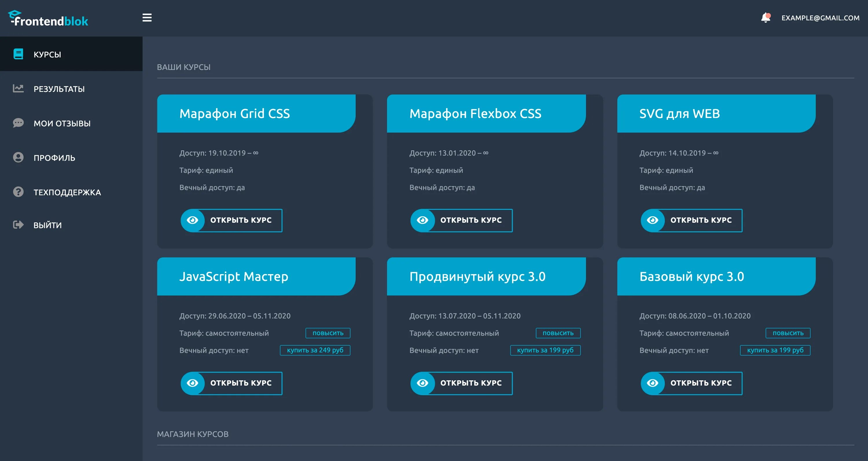The height and width of the screenshot is (461, 868).
Task: Click the question mark icon for Техподдержка
Action: pos(18,192)
